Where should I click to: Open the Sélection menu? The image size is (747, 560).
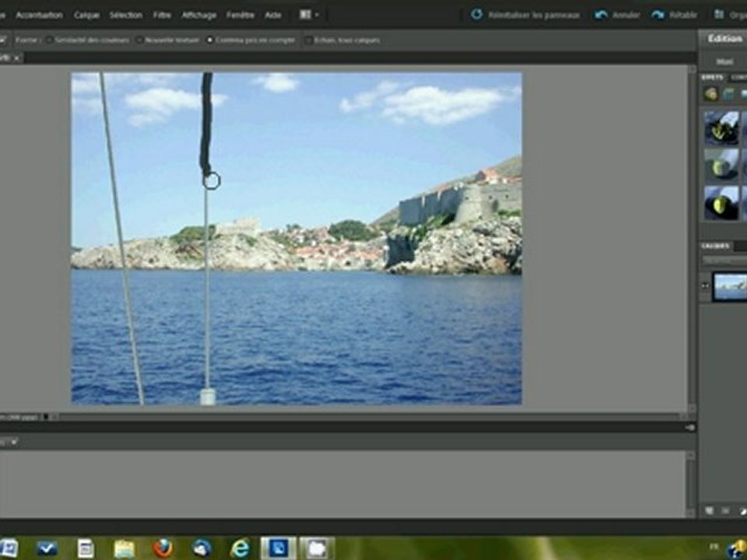point(125,15)
